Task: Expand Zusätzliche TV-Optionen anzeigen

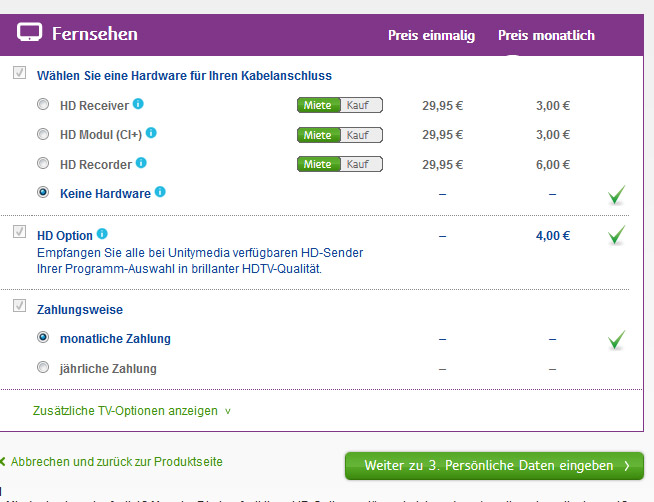Action: pos(131,411)
